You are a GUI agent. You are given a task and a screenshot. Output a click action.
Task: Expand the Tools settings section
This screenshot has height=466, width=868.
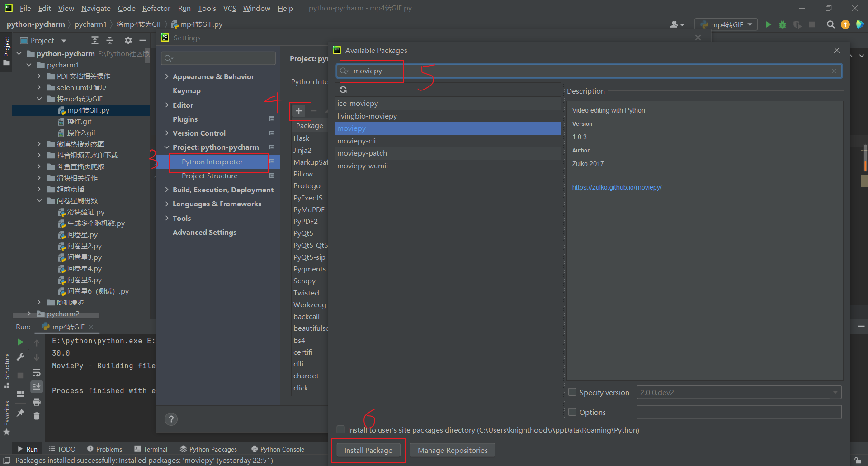coord(167,218)
